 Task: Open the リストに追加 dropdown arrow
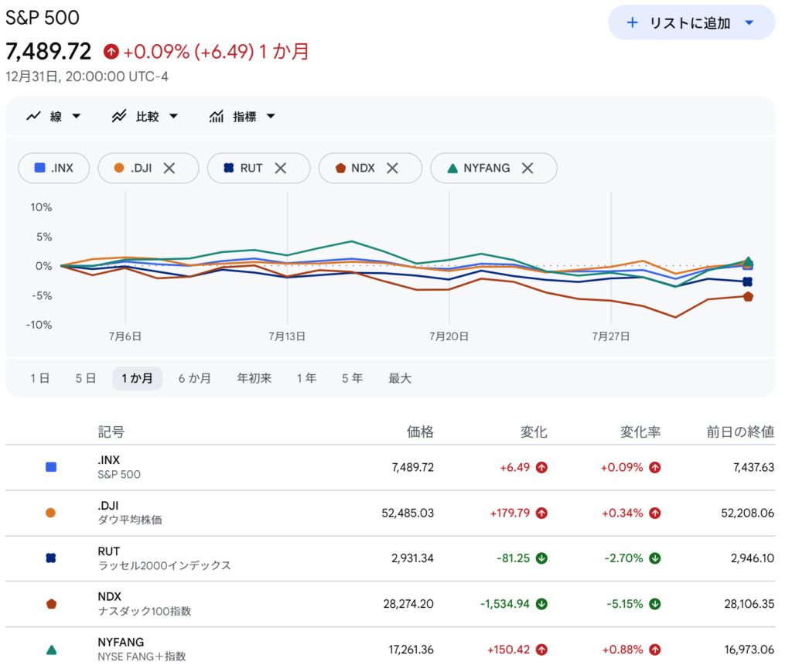click(x=749, y=22)
